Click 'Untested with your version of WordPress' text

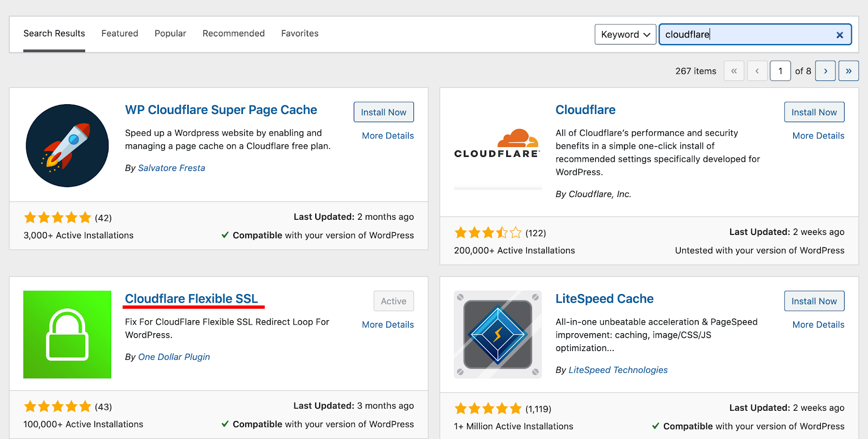[759, 251]
